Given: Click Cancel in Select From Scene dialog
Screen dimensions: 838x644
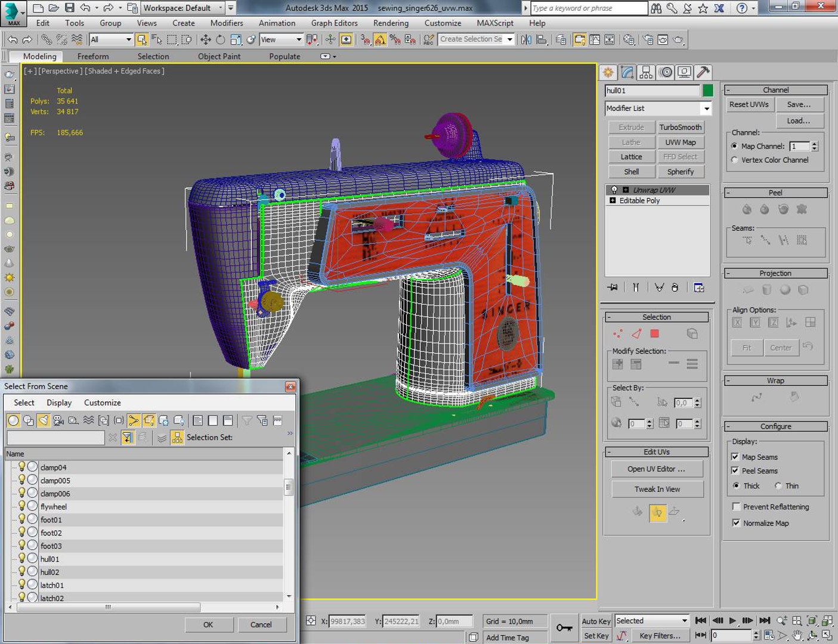Looking at the screenshot, I should [261, 625].
